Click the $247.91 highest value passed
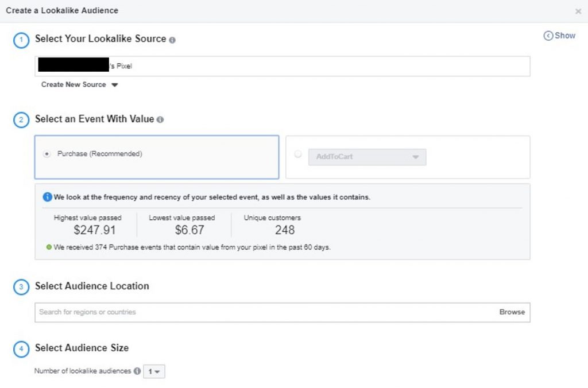Viewport: 588px width, 388px height. [95, 230]
